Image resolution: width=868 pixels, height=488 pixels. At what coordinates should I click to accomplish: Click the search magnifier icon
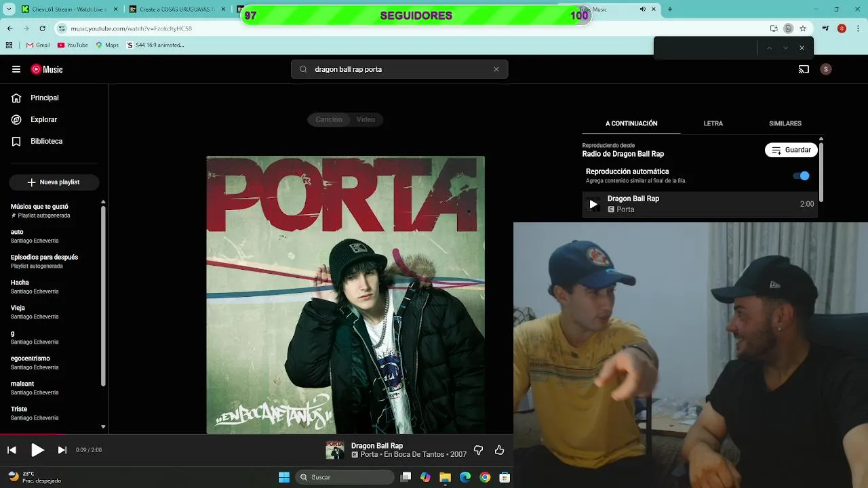pos(303,69)
